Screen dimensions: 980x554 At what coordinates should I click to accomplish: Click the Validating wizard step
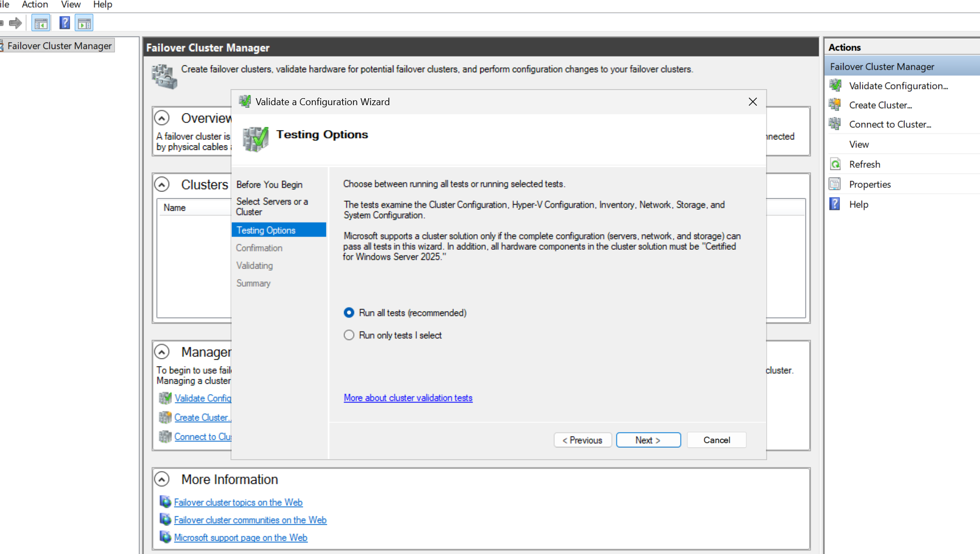[x=254, y=265]
